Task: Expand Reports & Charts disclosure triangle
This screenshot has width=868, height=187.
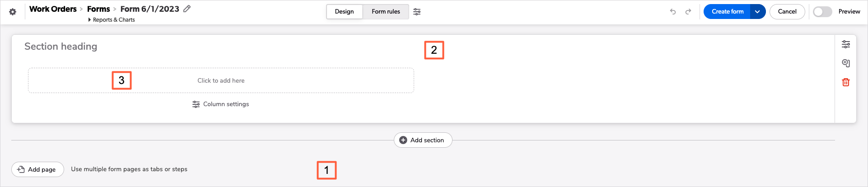Action: pos(89,20)
